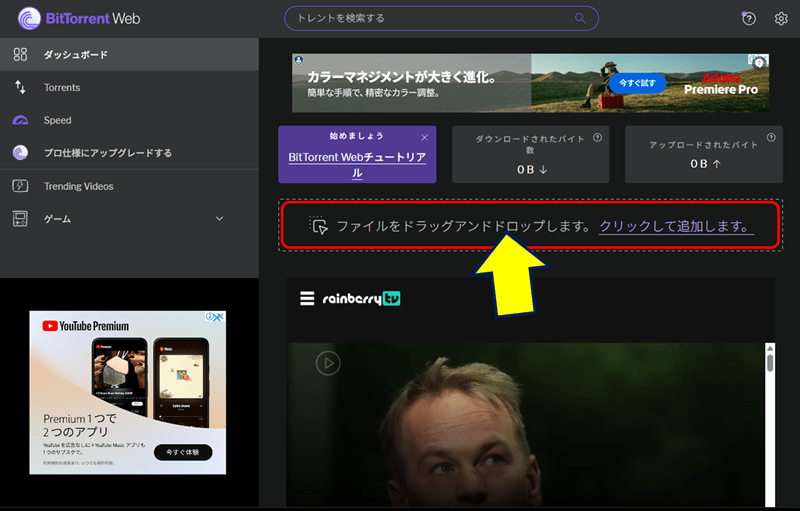Click the help icon on downloaded bytes card

pos(597,137)
